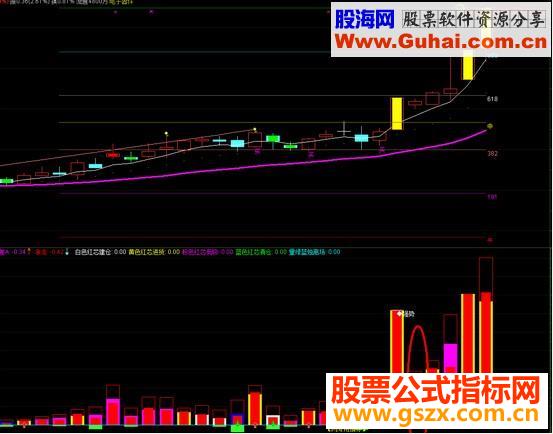Click the purple indicator label in volume header

click(200, 252)
